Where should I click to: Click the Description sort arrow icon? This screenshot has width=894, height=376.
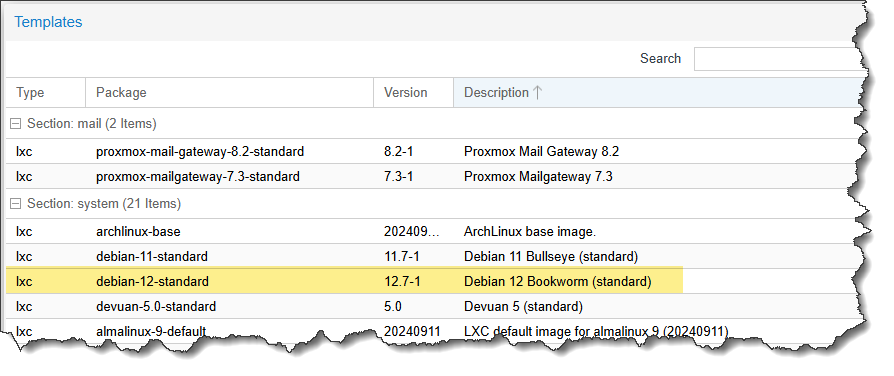click(537, 92)
